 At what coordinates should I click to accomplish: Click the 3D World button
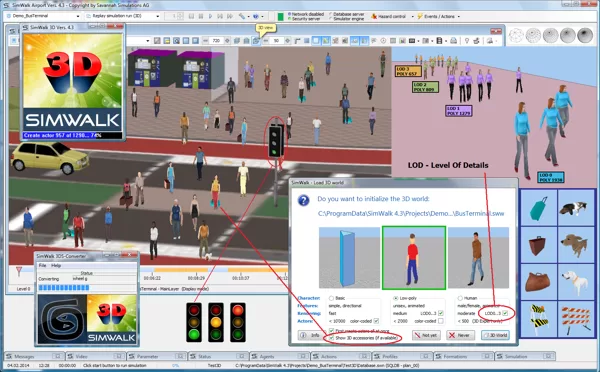pos(495,335)
